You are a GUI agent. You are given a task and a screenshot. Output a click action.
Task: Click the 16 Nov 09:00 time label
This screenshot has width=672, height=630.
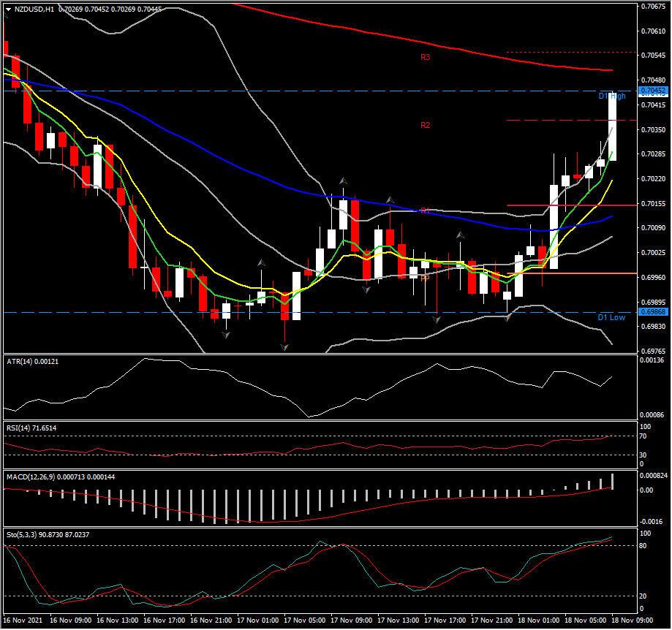[x=71, y=620]
